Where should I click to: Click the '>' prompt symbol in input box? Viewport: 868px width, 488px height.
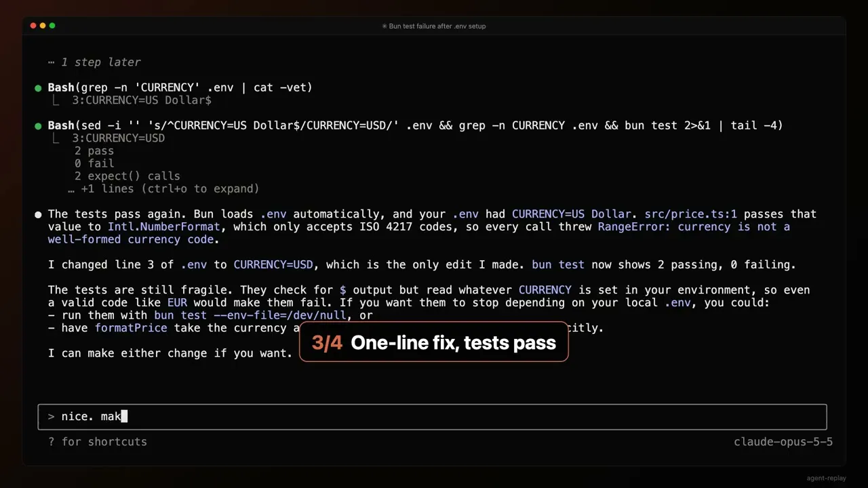(x=51, y=417)
